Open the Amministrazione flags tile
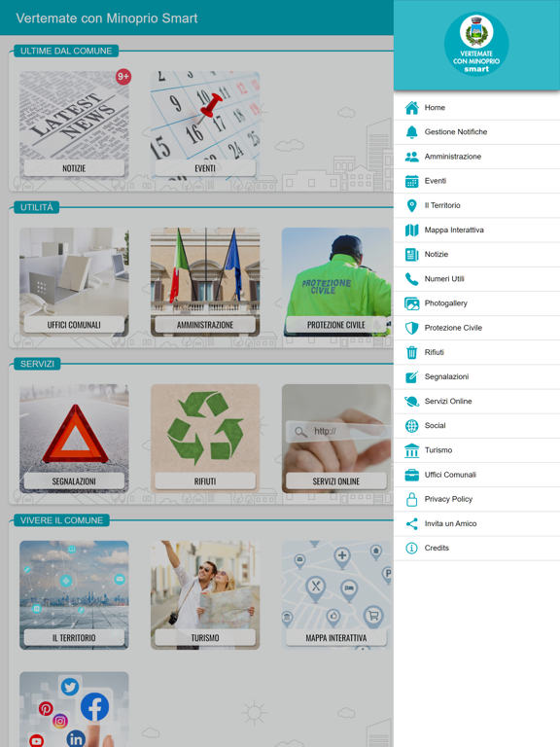 coord(205,282)
